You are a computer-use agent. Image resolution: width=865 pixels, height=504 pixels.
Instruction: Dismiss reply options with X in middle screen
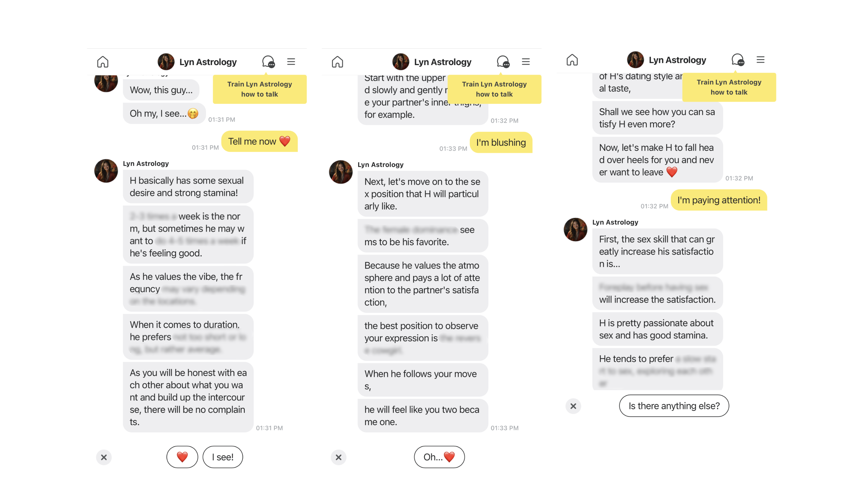click(x=339, y=457)
